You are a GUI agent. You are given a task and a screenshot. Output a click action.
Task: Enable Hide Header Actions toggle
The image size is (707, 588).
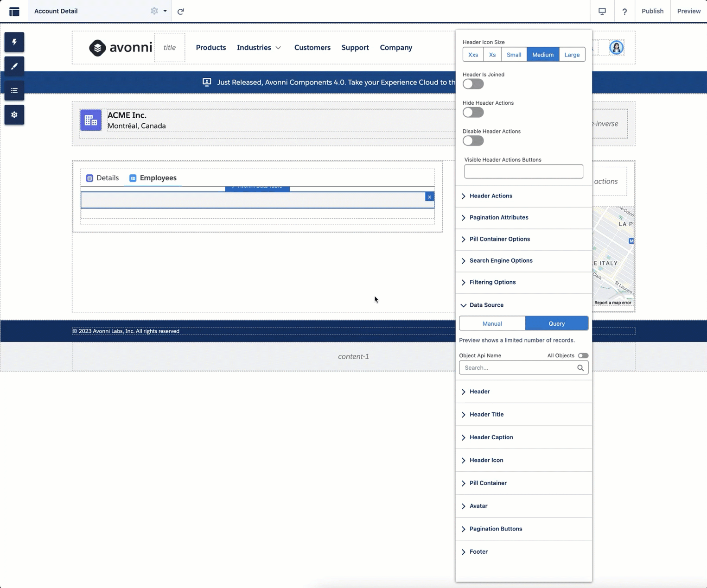pyautogui.click(x=473, y=113)
